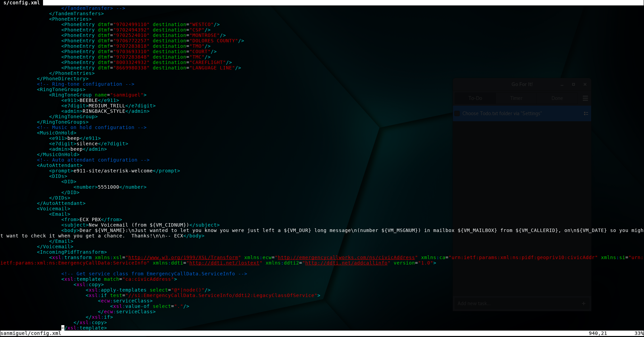Viewport: 644px width, 337px height.
Task: Switch to the Done tab
Action: 557,98
